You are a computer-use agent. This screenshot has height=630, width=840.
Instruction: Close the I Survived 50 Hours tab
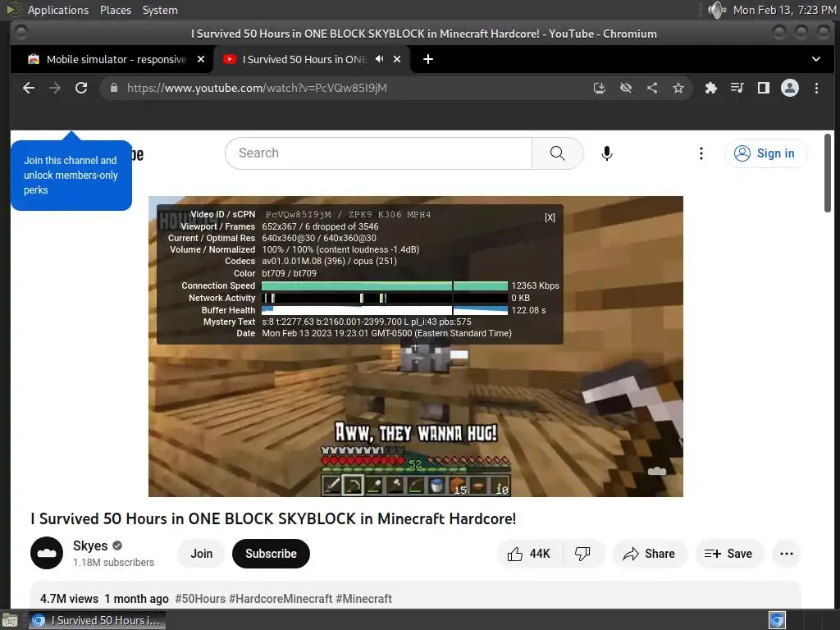[x=397, y=59]
